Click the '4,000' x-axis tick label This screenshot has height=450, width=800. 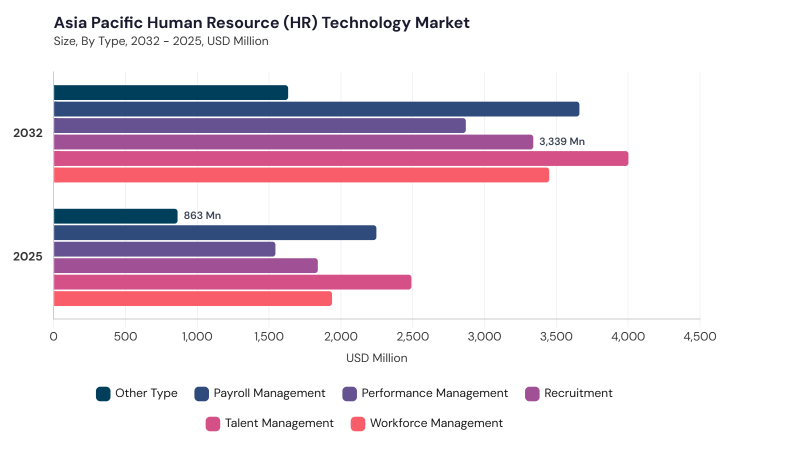click(628, 337)
